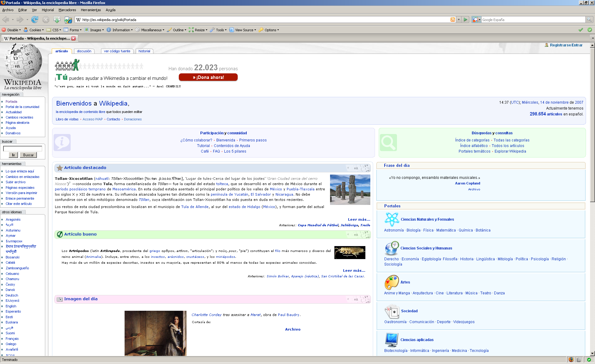Click the paint palette Artes icon
The height and width of the screenshot is (364, 595).
click(x=392, y=282)
